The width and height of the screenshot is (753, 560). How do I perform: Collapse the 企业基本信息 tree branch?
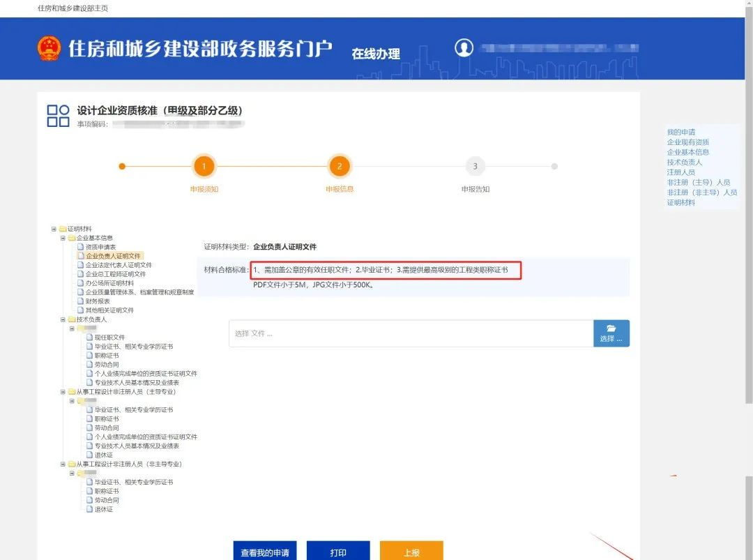point(63,238)
